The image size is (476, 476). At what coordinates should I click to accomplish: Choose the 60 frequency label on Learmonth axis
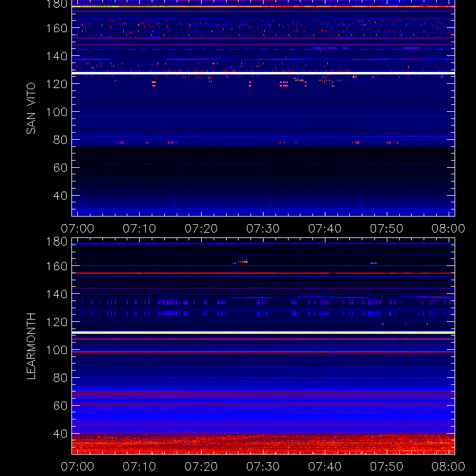click(x=60, y=406)
